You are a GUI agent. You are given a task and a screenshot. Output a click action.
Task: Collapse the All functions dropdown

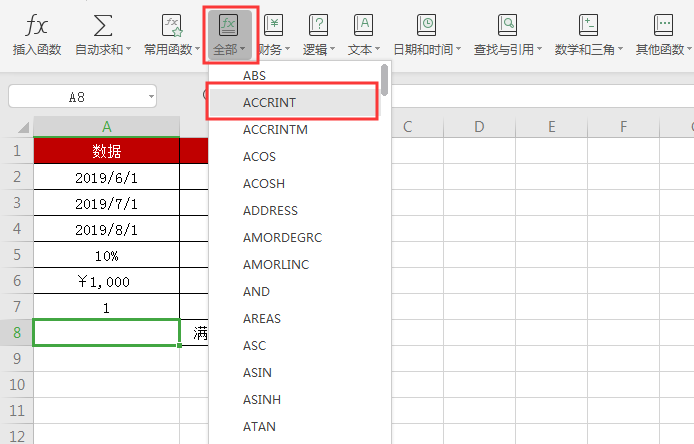point(231,33)
